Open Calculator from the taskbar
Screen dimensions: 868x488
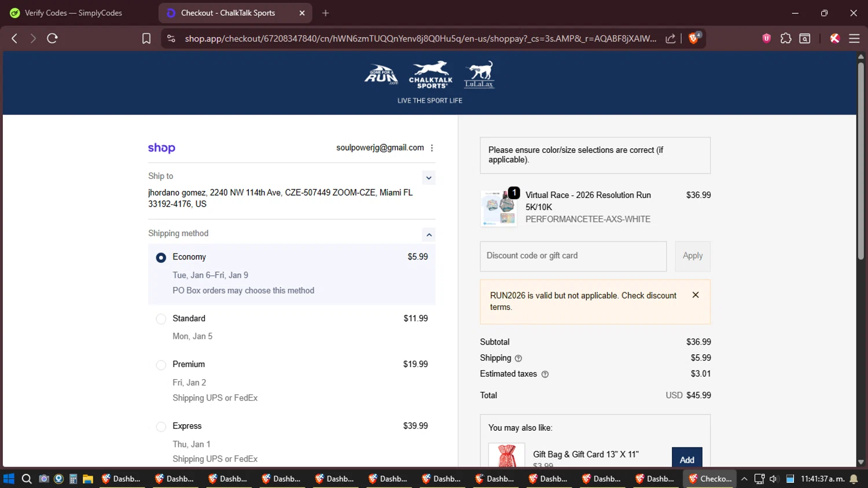(73, 479)
